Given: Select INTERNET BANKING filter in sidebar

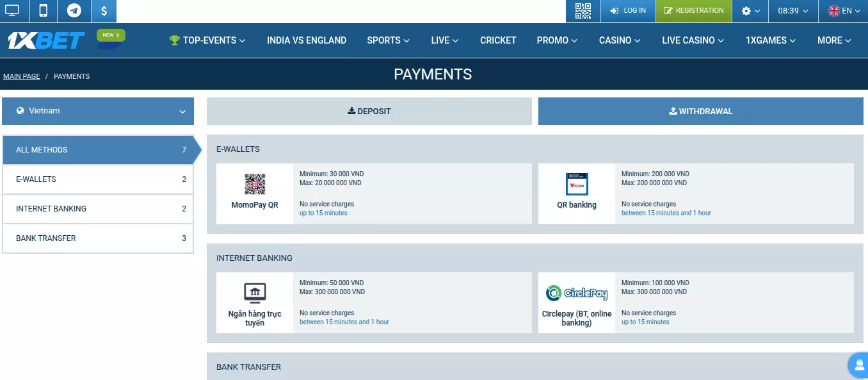Looking at the screenshot, I should [98, 209].
